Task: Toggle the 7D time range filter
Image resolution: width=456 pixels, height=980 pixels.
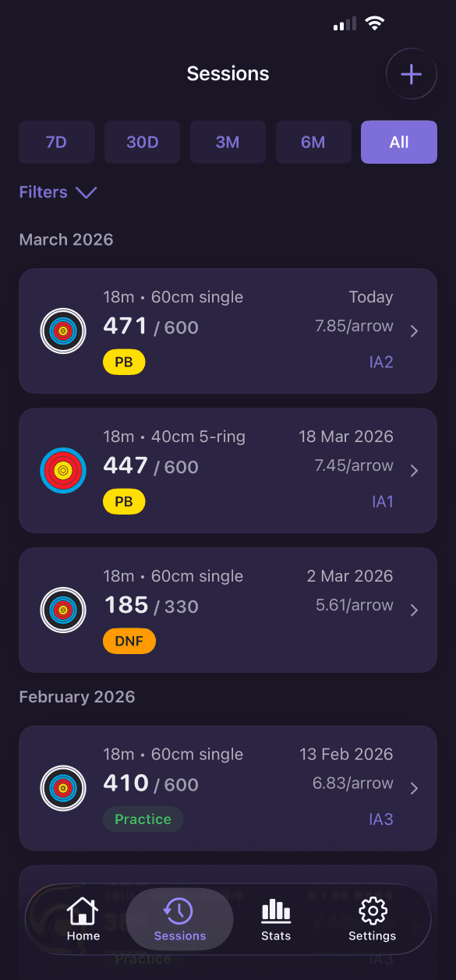Action: tap(56, 142)
